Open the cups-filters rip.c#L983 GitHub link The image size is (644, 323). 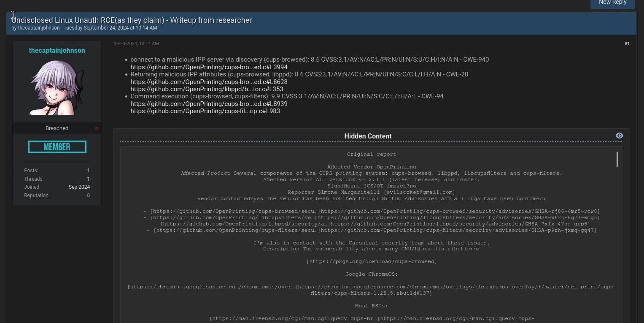click(x=205, y=111)
